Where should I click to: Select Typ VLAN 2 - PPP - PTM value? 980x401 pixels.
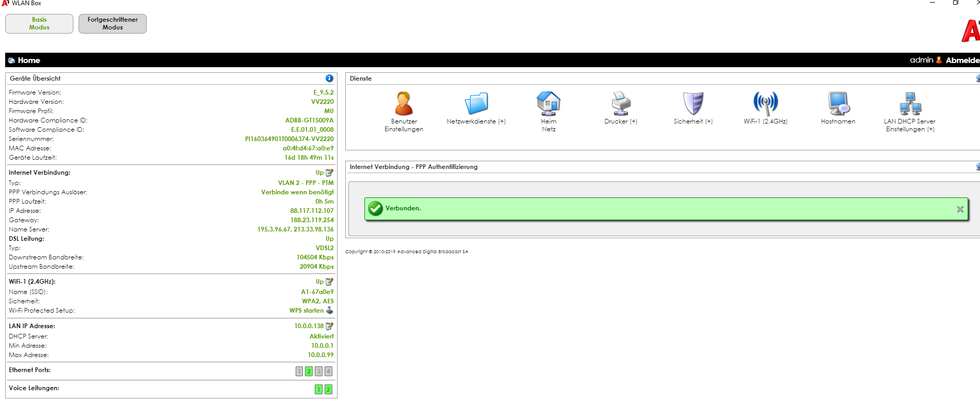(x=306, y=183)
